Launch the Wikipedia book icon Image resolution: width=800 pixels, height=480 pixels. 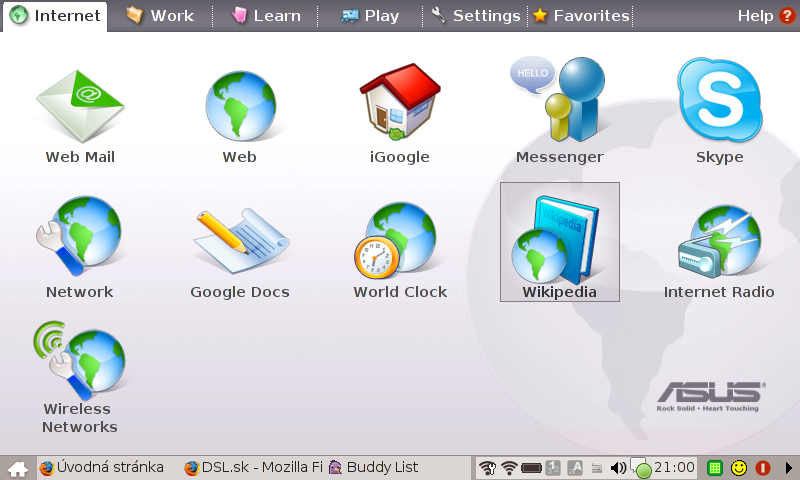tap(555, 240)
